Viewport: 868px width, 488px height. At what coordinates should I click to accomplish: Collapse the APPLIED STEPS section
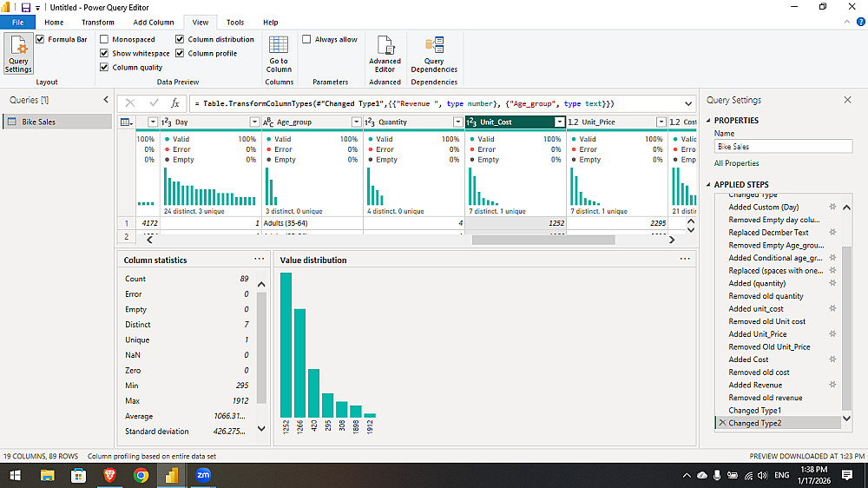(708, 184)
